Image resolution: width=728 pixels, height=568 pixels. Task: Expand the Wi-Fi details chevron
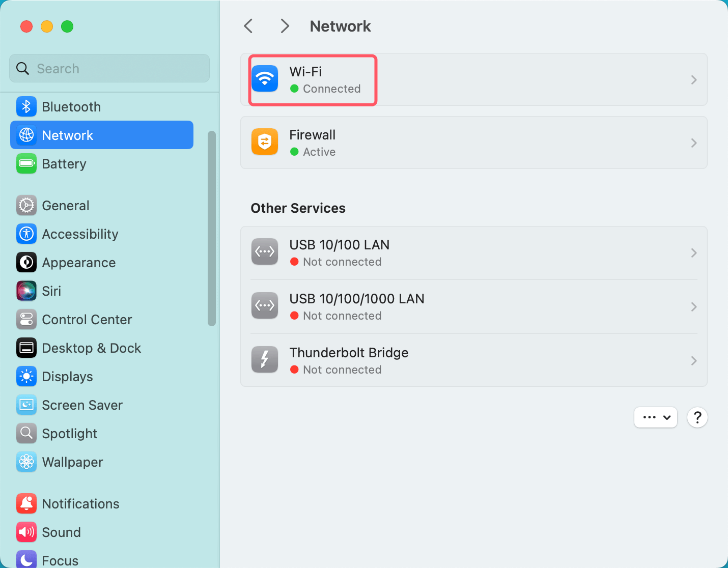(693, 80)
